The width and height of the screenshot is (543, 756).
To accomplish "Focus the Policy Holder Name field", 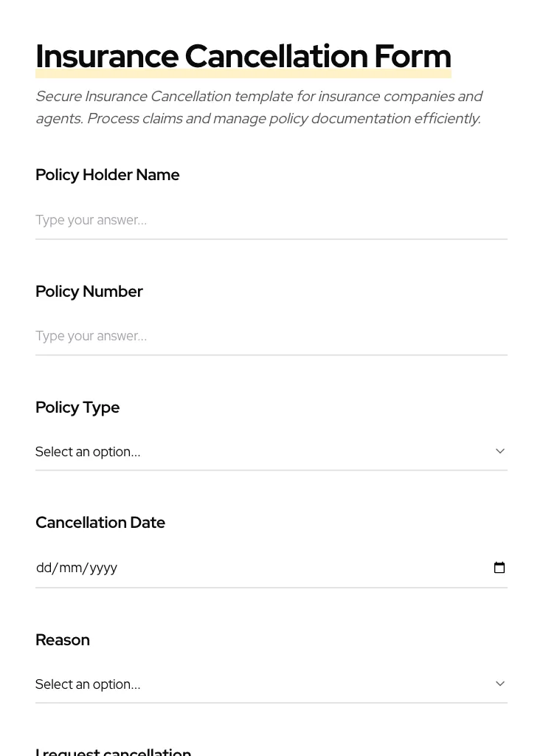I will pyautogui.click(x=271, y=220).
